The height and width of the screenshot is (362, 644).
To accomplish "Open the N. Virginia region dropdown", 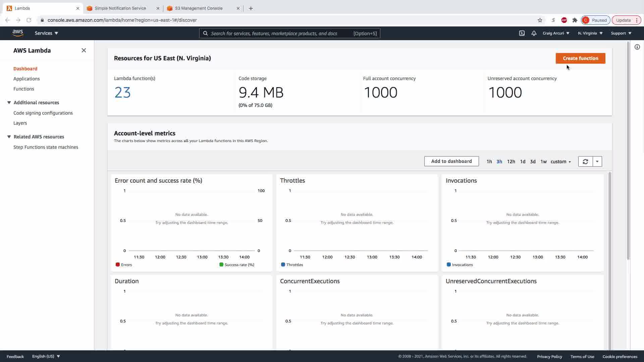I will (590, 33).
